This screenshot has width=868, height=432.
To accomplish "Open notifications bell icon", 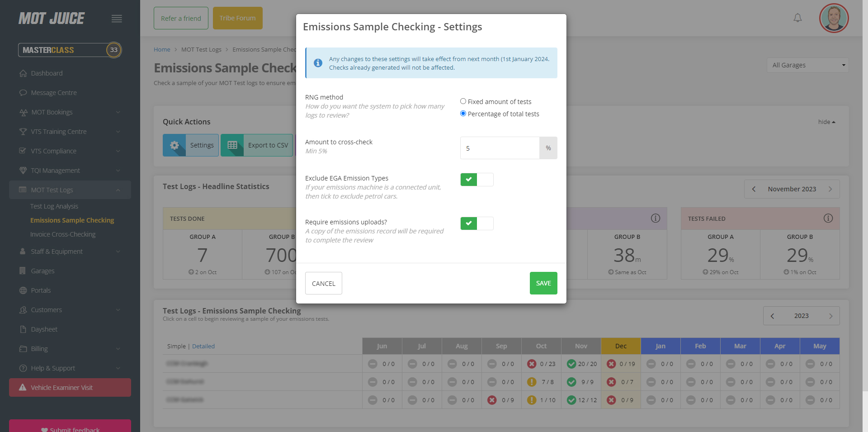I will (797, 18).
